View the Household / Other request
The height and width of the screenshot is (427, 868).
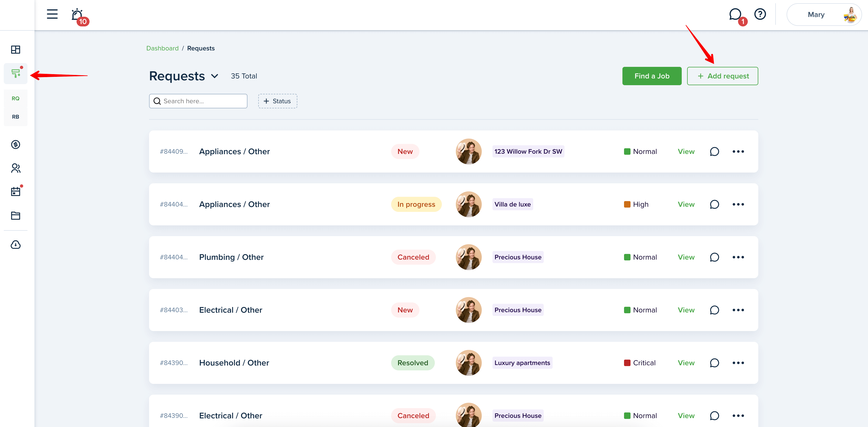point(686,363)
